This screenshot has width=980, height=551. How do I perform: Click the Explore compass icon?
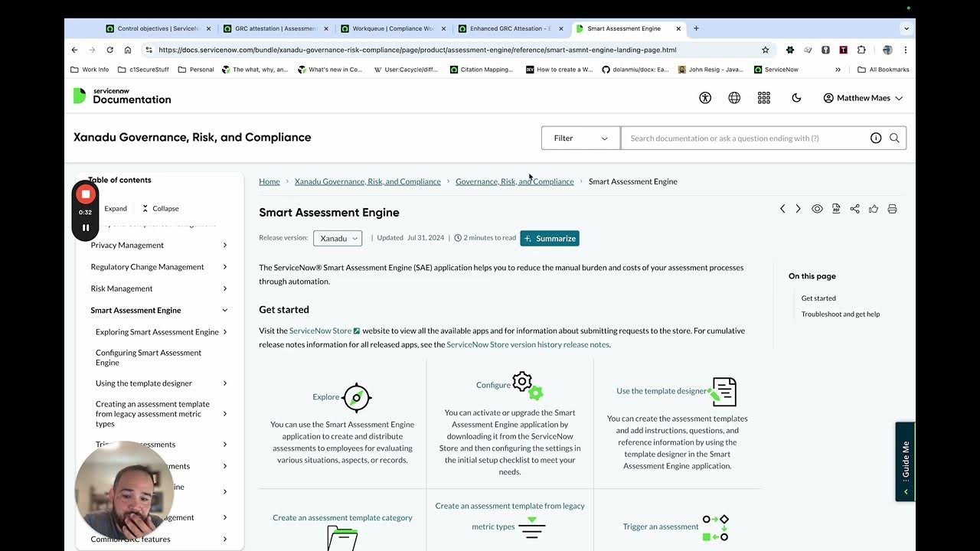(x=357, y=397)
